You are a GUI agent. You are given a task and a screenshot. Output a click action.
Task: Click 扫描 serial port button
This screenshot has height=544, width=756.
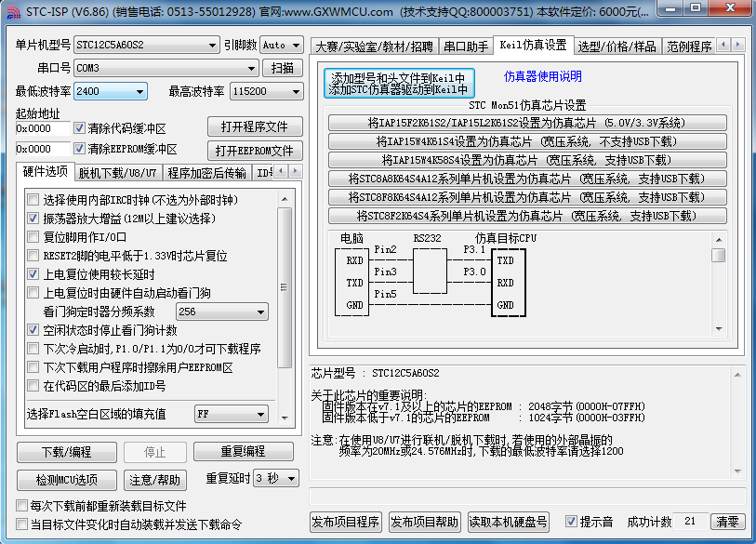[x=283, y=68]
